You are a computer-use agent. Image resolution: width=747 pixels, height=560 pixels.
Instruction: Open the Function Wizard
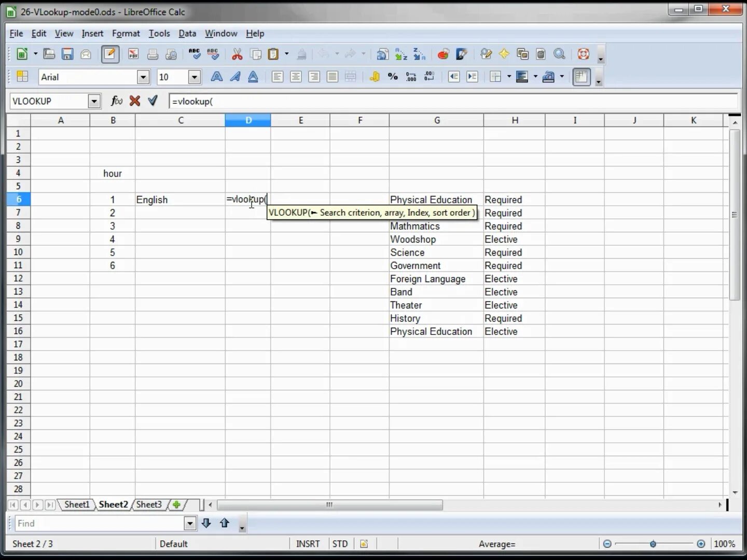pyautogui.click(x=117, y=101)
